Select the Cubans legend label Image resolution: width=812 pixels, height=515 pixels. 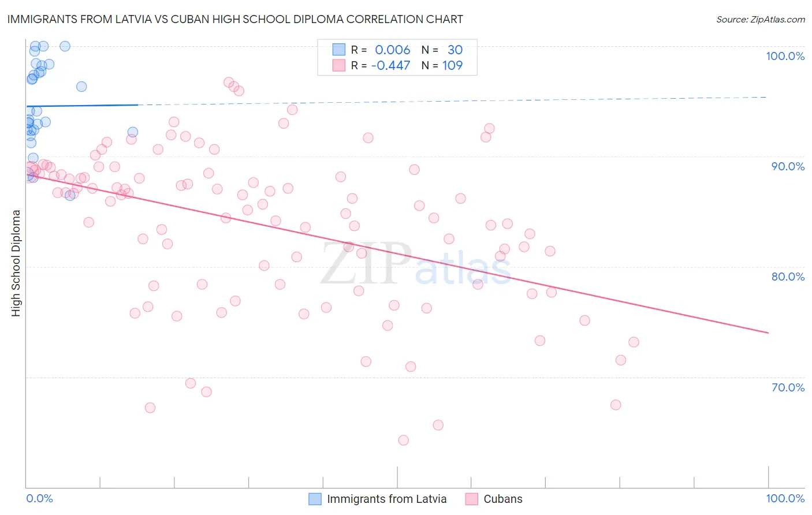(x=503, y=499)
